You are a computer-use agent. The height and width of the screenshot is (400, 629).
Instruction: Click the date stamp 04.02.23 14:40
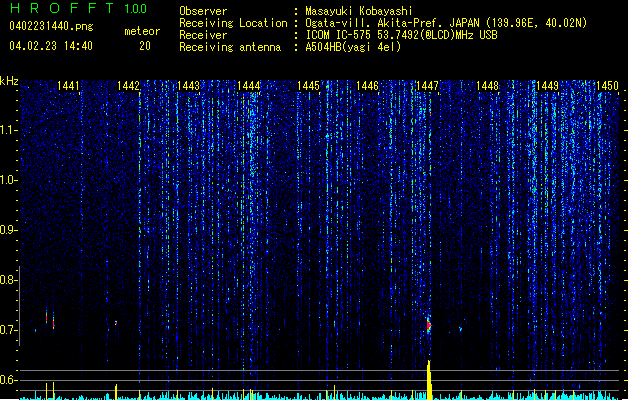51,46
